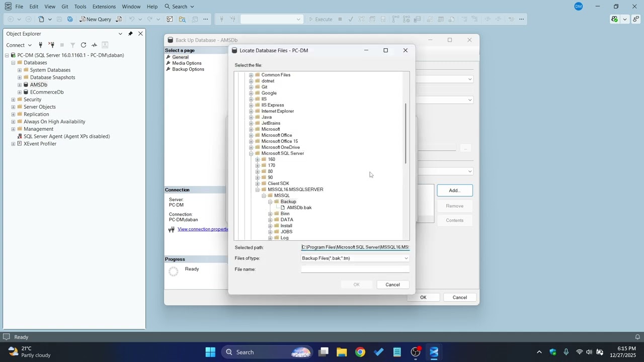Collapse the Backup folder in file tree
Viewport: 644px width, 362px height.
pos(270,202)
